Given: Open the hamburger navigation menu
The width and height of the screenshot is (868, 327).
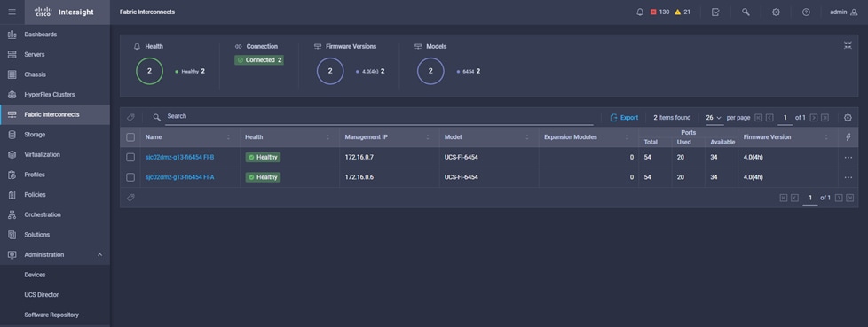Looking at the screenshot, I should tap(12, 12).
